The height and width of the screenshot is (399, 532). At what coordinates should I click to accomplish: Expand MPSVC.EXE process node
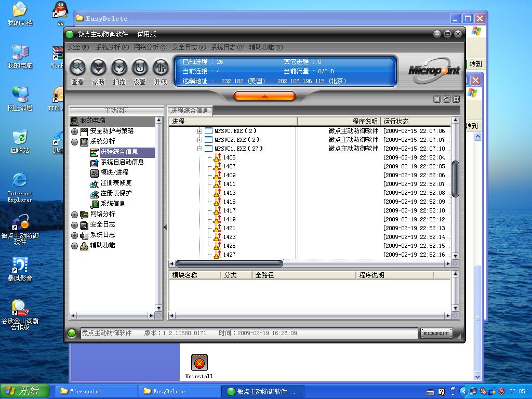click(200, 131)
